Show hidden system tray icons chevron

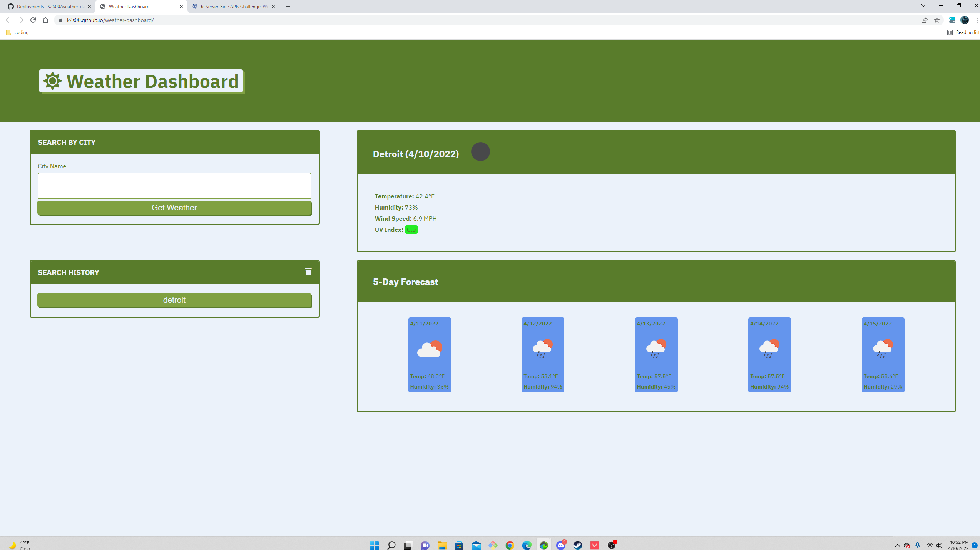click(898, 545)
